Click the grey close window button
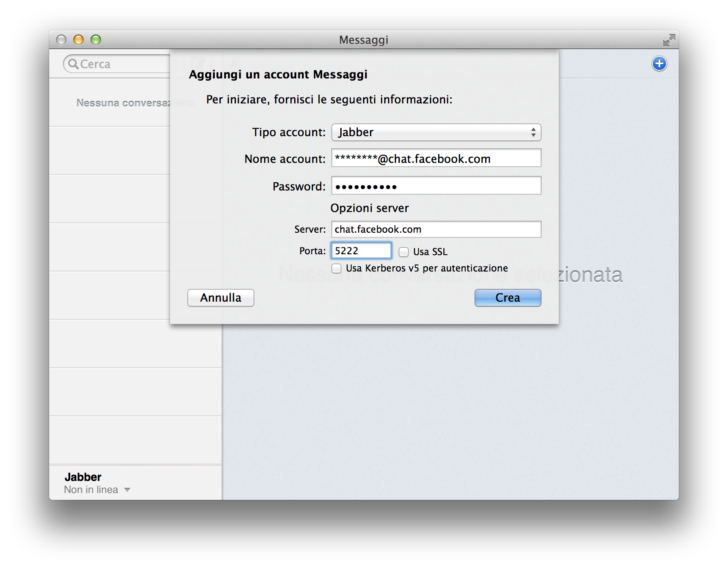The height and width of the screenshot is (568, 728). [x=61, y=40]
